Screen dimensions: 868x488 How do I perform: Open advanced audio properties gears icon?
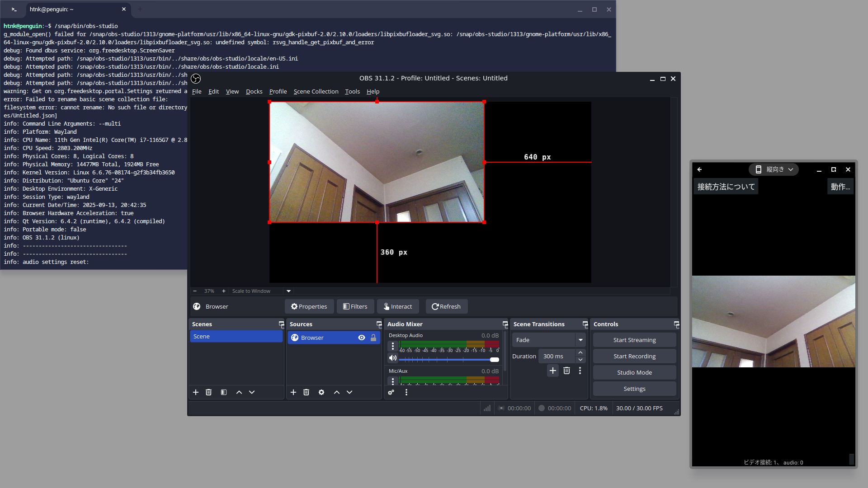point(391,392)
